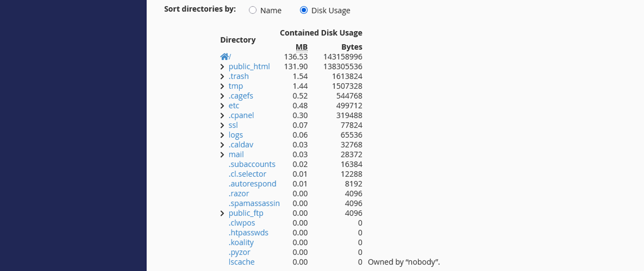The image size is (644, 271).
Task: Expand the mail directory chevron
Action: 222,155
